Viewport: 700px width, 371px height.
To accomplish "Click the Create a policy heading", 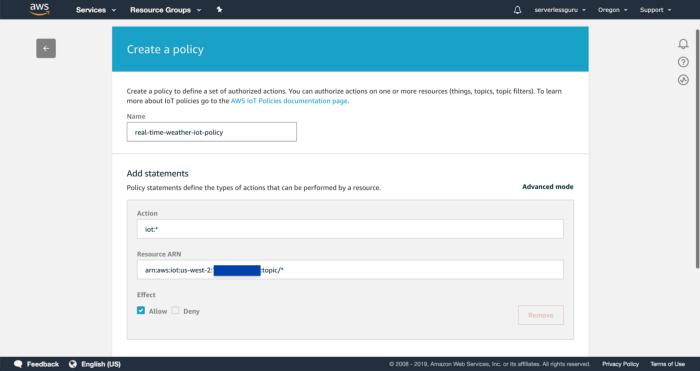I will coord(165,49).
